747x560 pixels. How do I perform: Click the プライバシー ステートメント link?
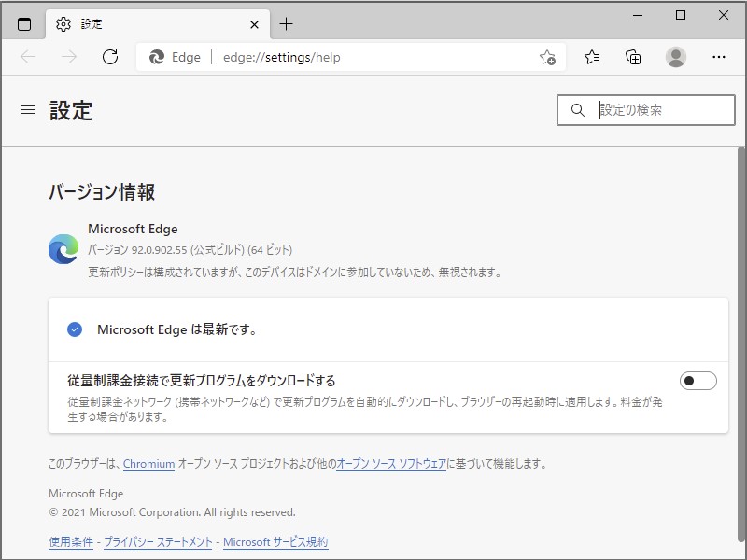(x=159, y=542)
